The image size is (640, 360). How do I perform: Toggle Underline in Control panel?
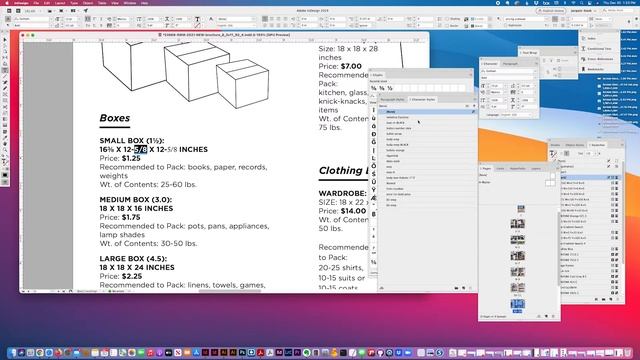coord(102,19)
